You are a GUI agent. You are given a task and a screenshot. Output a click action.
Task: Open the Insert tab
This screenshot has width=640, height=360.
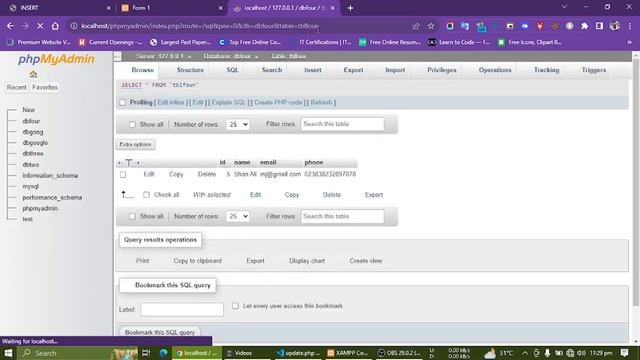pos(313,70)
